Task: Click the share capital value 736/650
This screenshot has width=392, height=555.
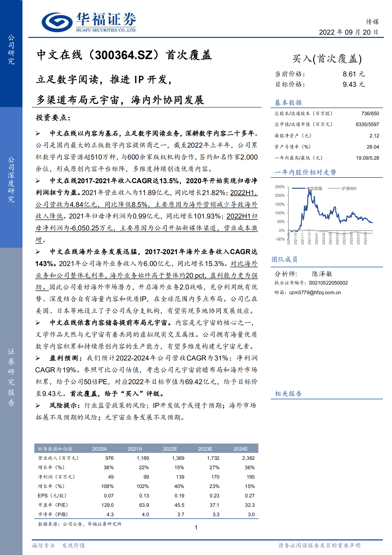Action: tap(370, 113)
